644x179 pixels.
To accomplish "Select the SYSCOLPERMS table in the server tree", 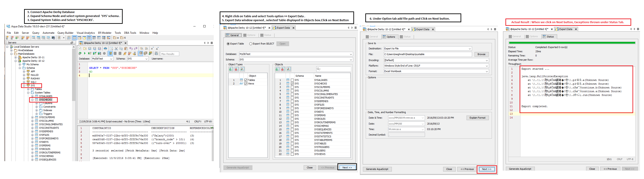I will point(47,117).
